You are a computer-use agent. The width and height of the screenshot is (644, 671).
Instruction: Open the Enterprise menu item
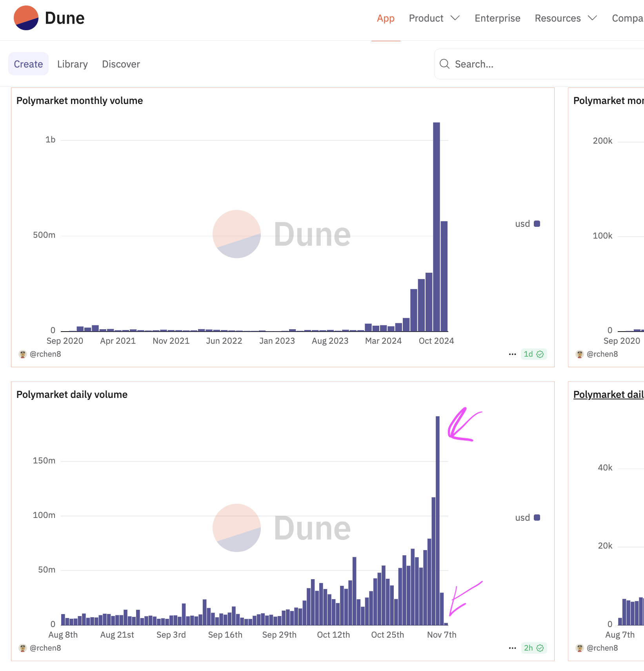(x=497, y=18)
